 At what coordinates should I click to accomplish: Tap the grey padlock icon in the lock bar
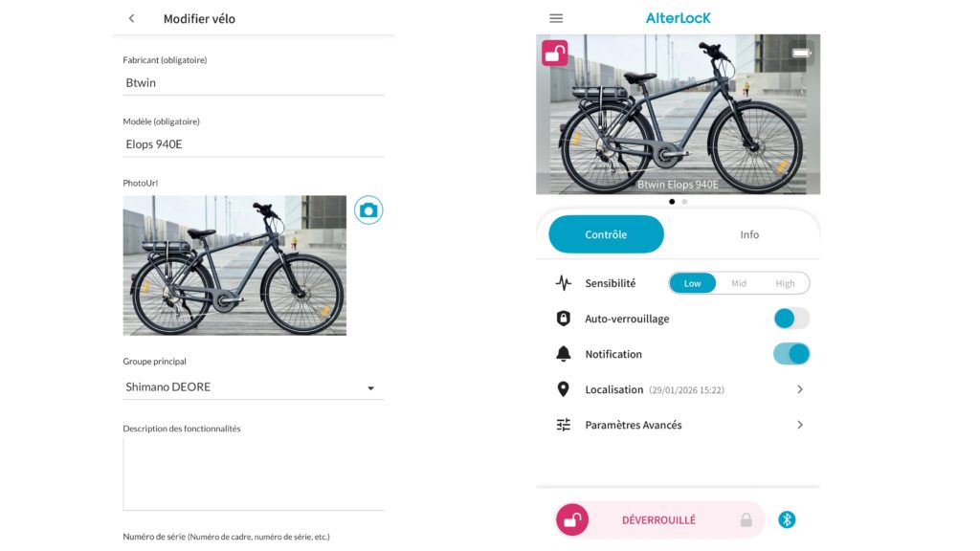pyautogui.click(x=746, y=519)
